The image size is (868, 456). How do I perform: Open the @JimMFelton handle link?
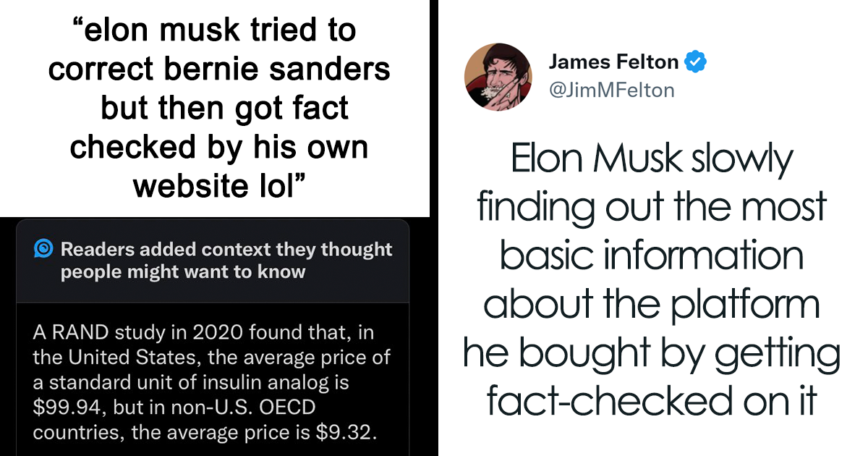coord(612,90)
